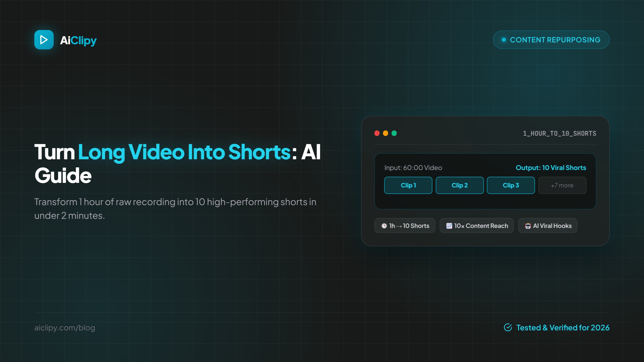Click the 1_HOUR_TO_10_SHORTS window title
Viewport: 644px width, 362px height.
click(559, 133)
